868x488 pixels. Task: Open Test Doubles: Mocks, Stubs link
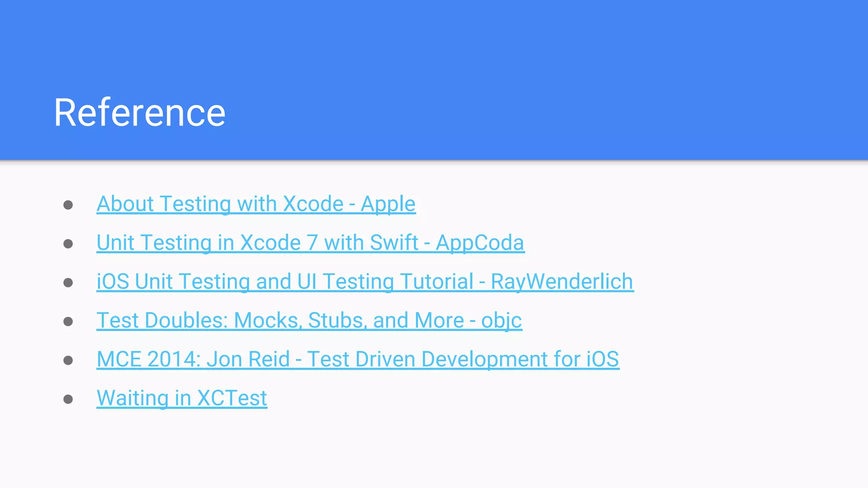pos(309,321)
